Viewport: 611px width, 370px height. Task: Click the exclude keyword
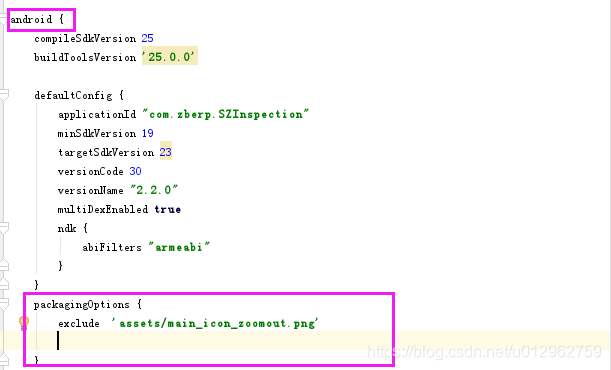[79, 324]
